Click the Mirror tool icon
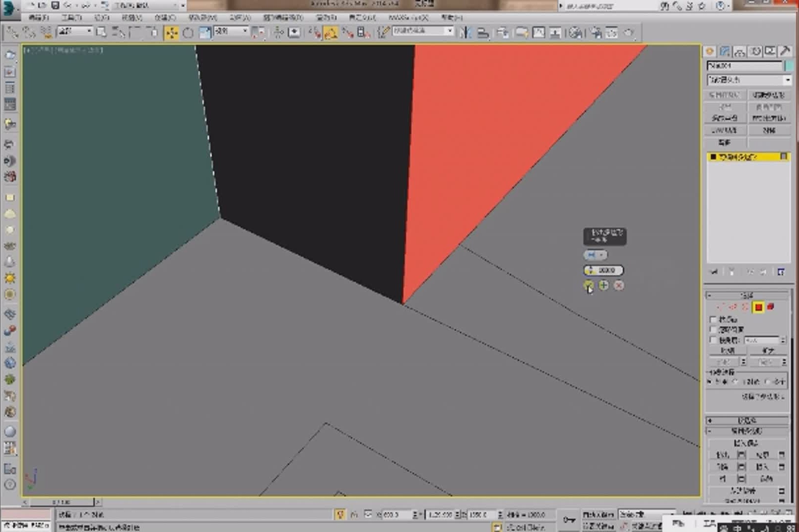799x532 pixels. point(465,33)
